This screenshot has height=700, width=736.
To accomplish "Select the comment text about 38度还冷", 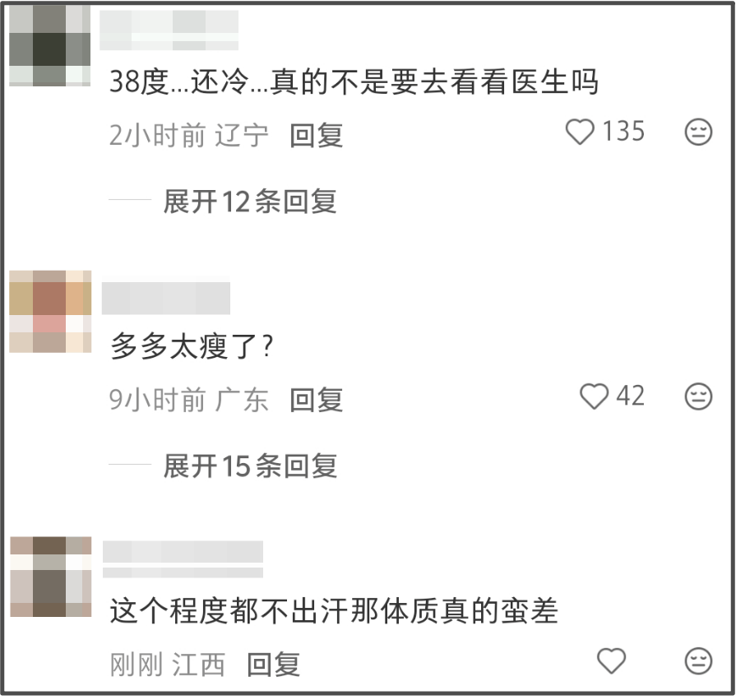I will [354, 81].
